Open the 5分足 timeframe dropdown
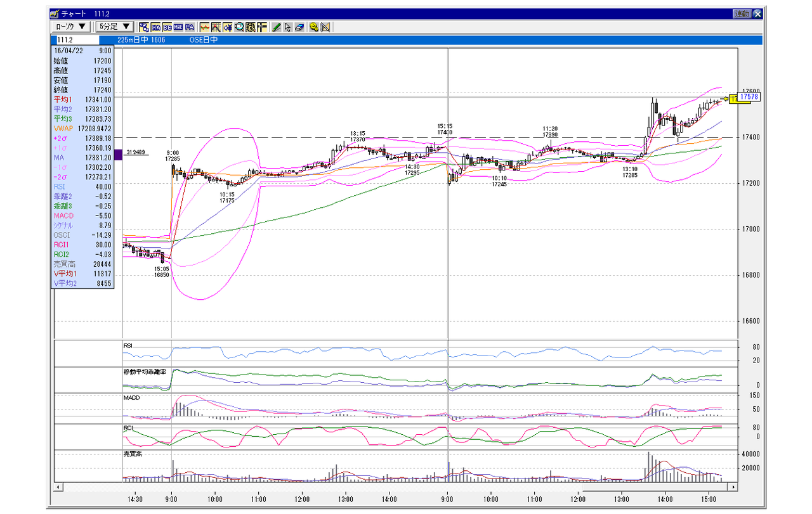 pos(114,27)
